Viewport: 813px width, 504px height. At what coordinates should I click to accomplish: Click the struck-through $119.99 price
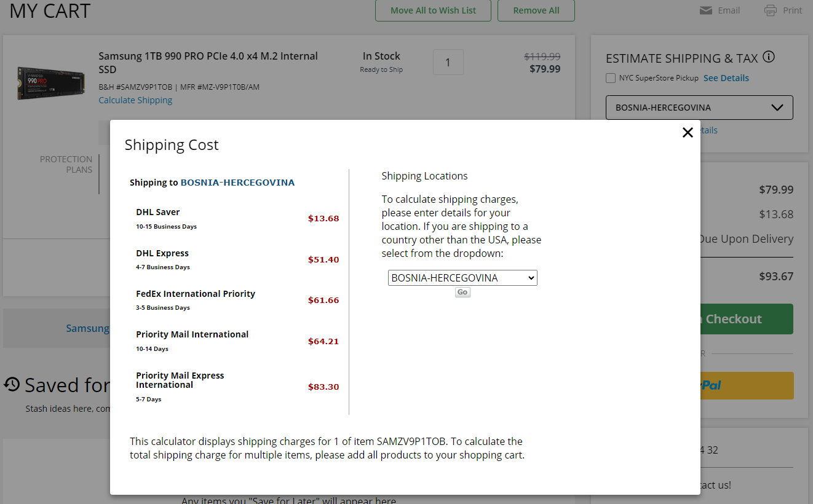click(x=542, y=56)
